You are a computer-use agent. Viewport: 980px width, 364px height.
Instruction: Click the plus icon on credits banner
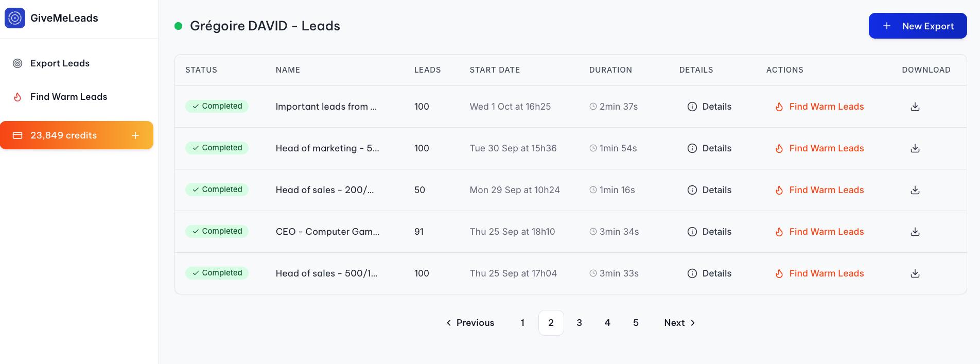coord(135,135)
